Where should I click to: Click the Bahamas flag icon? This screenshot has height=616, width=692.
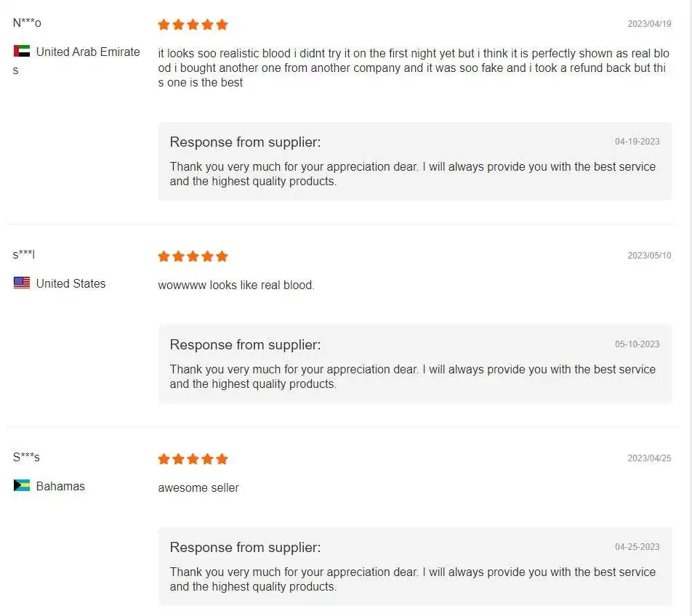pos(22,486)
